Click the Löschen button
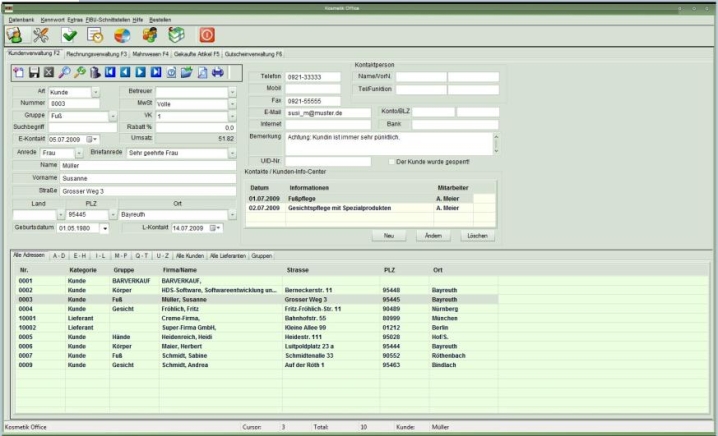This screenshot has height=436, width=718. click(477, 235)
